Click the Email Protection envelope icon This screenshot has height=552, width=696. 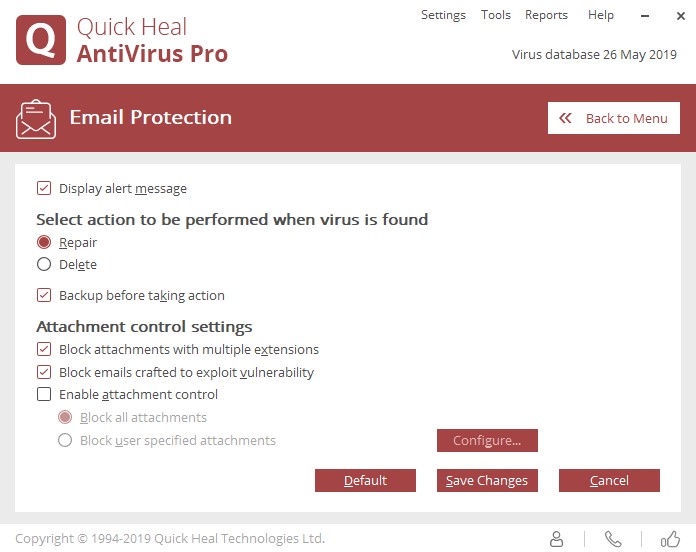tap(36, 118)
